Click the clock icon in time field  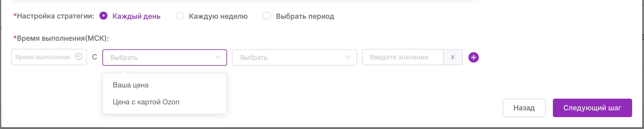pyautogui.click(x=79, y=56)
